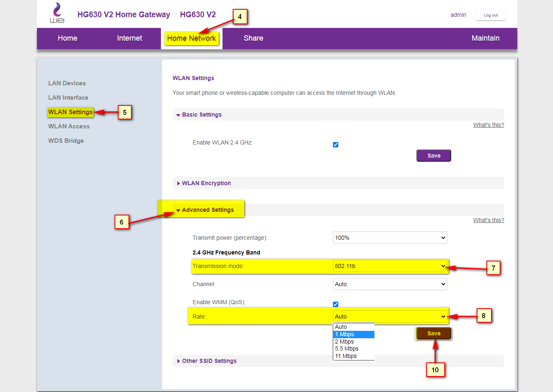Viewport: 553px width, 392px height.
Task: Open What's this link under Basic Settings
Action: click(x=489, y=125)
